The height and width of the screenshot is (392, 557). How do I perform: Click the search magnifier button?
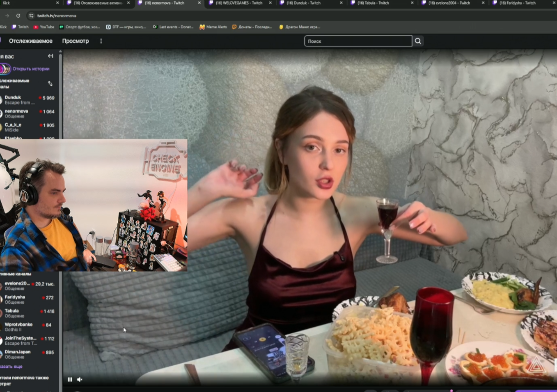click(418, 41)
